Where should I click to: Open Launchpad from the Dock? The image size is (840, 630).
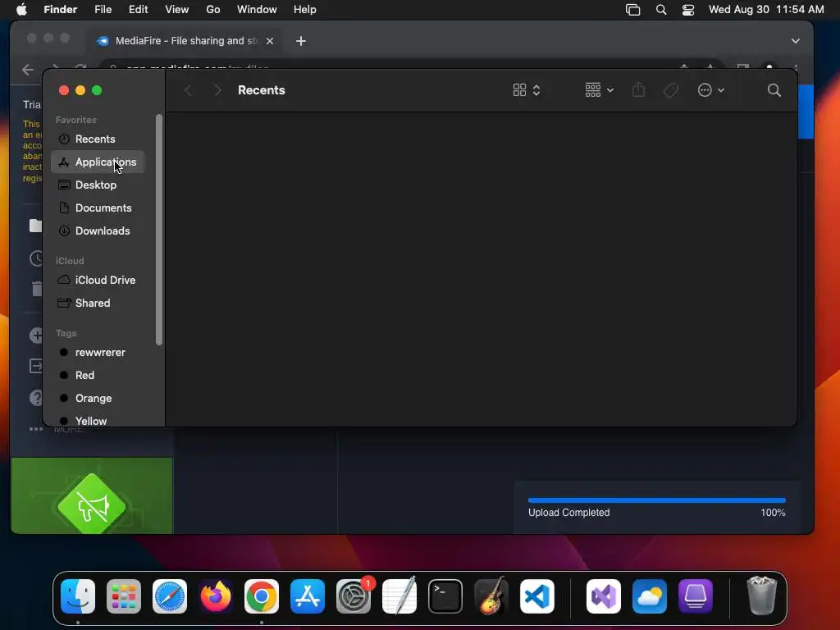point(124,596)
